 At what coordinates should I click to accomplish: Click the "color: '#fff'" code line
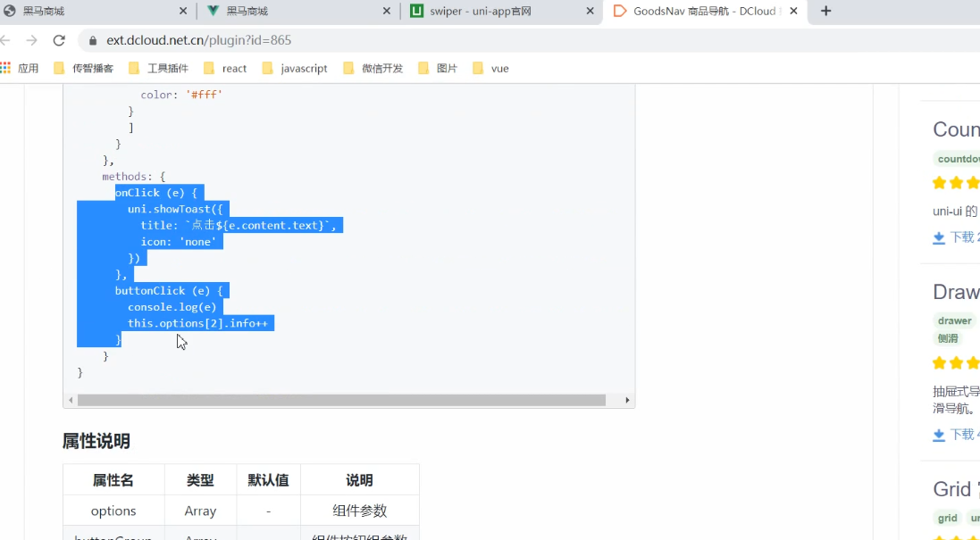(x=181, y=95)
